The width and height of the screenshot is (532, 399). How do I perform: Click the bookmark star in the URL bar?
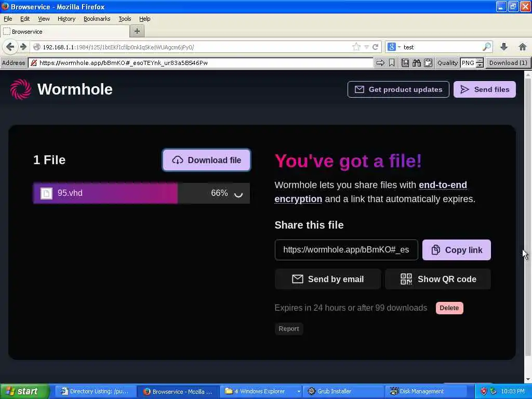pyautogui.click(x=356, y=47)
